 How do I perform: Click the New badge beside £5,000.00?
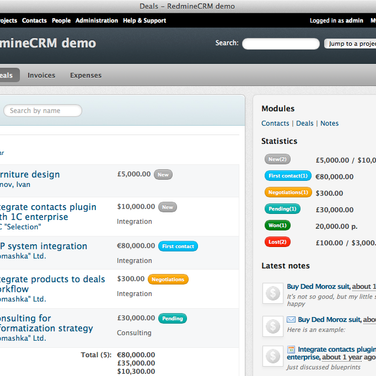[x=163, y=175]
